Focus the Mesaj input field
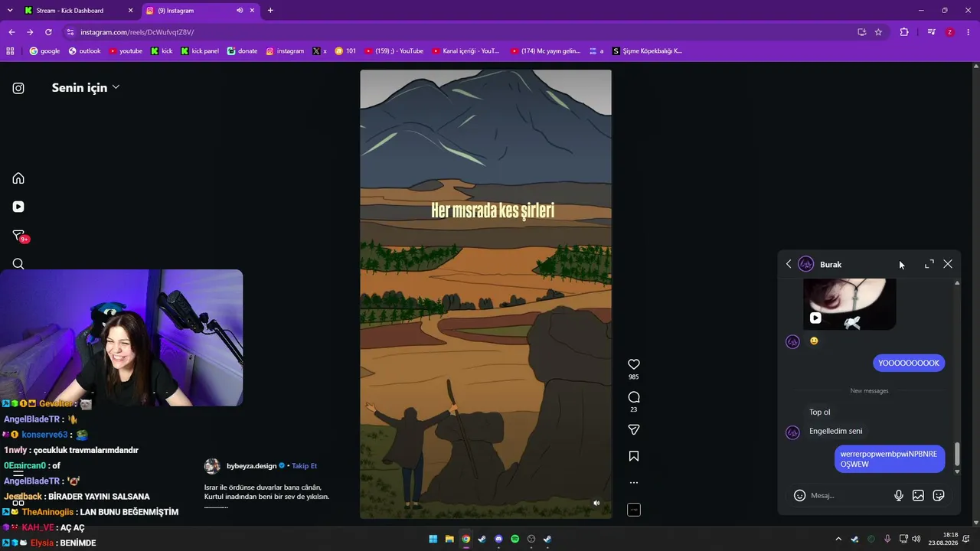 point(849,495)
